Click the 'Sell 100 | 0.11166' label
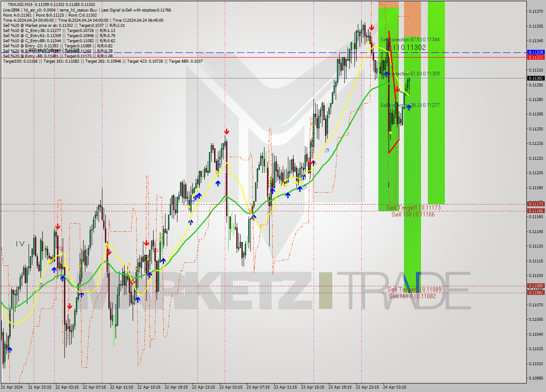The image size is (546, 392). (413, 214)
